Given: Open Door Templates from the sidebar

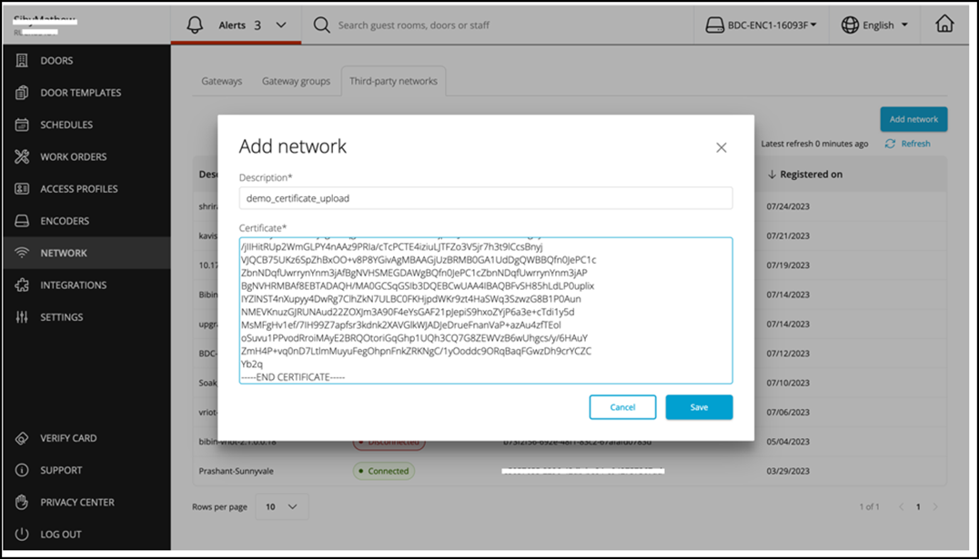Looking at the screenshot, I should coord(81,93).
